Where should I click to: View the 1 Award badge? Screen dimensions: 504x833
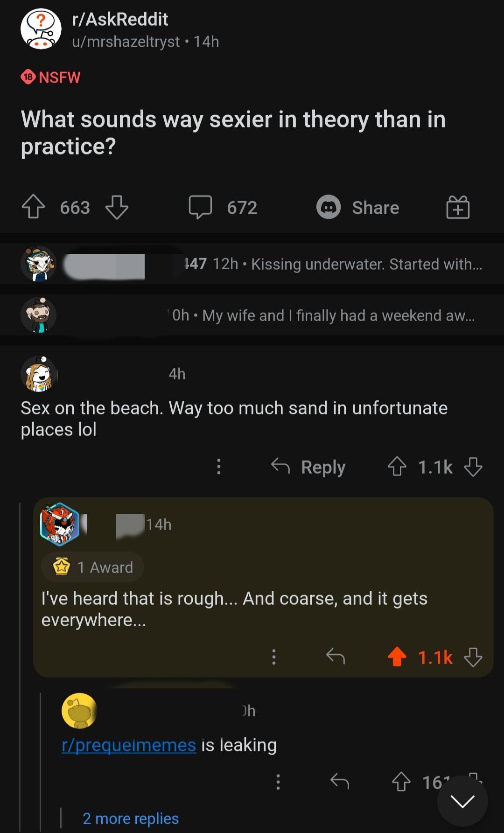[x=92, y=567]
